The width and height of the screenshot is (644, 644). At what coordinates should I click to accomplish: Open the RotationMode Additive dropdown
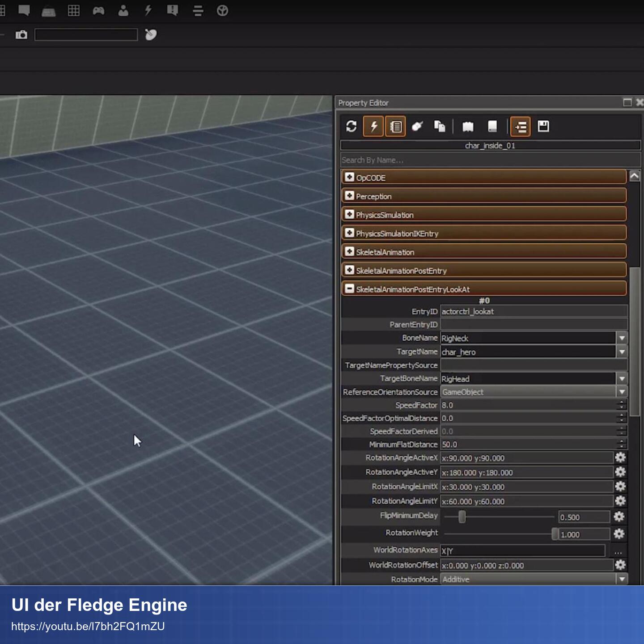click(534, 579)
